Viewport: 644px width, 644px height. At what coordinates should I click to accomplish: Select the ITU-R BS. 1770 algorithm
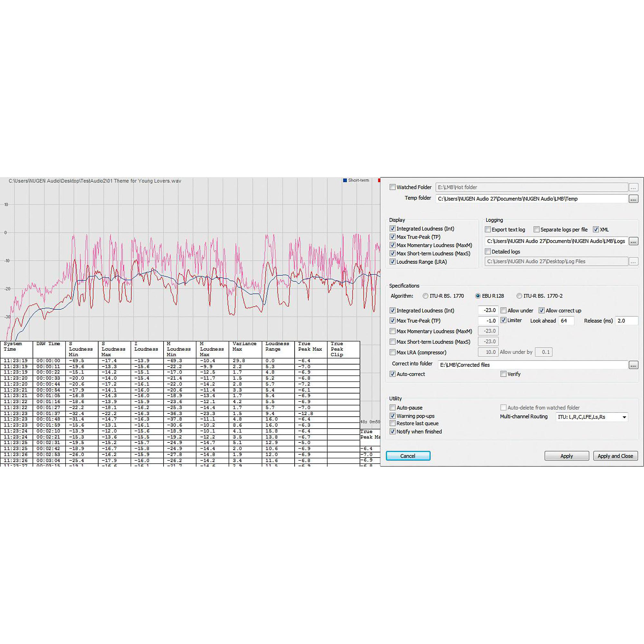click(425, 296)
